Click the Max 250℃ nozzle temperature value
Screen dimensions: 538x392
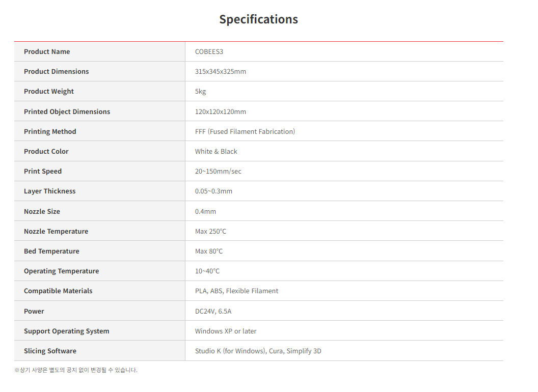tap(210, 231)
